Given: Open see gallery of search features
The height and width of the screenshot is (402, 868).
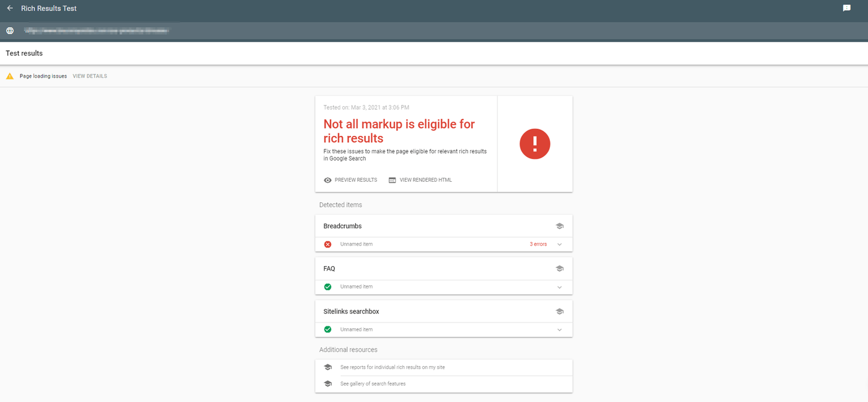Looking at the screenshot, I should tap(372, 383).
